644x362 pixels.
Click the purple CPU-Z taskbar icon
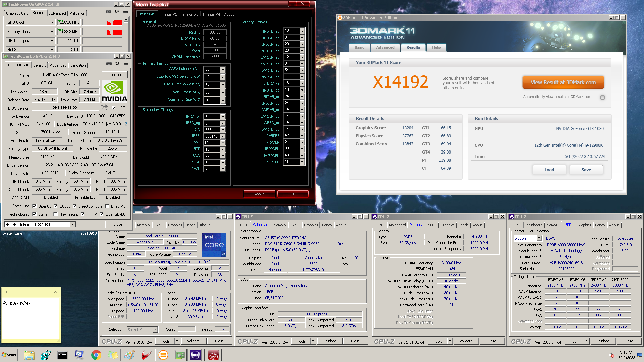tap(195, 355)
